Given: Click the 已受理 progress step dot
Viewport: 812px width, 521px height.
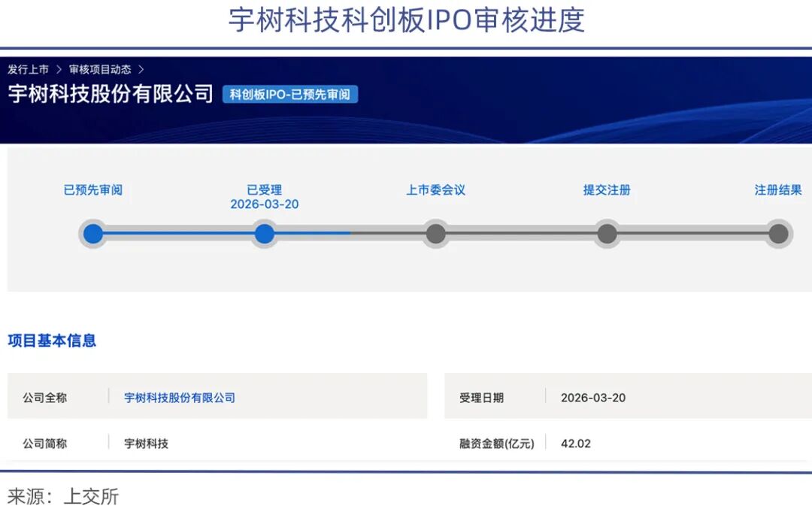Looking at the screenshot, I should tap(264, 234).
